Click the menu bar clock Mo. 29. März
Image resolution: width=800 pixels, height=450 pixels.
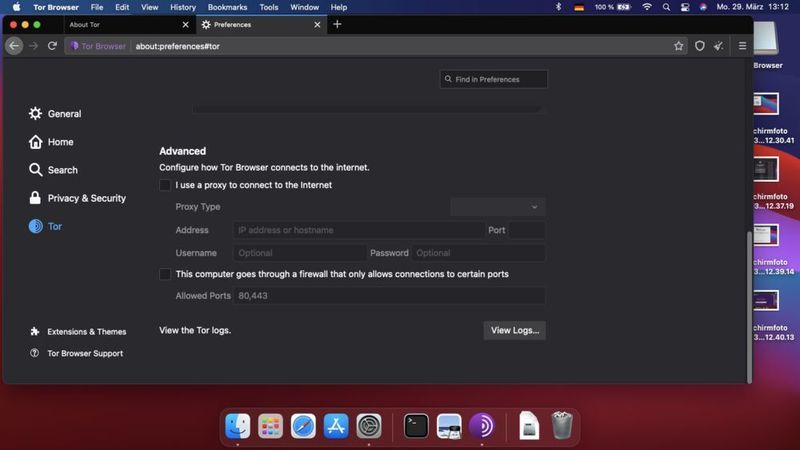coord(753,7)
